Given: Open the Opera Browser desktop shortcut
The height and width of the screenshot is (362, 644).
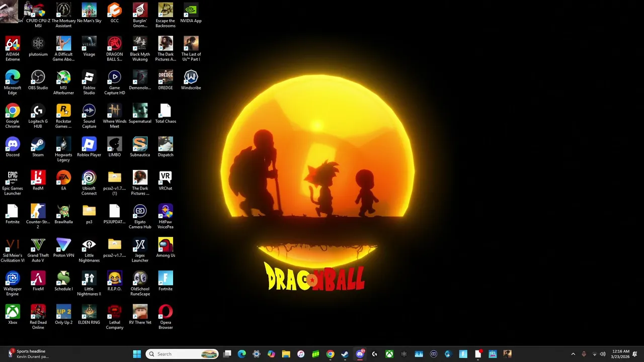Looking at the screenshot, I should pos(166,317).
